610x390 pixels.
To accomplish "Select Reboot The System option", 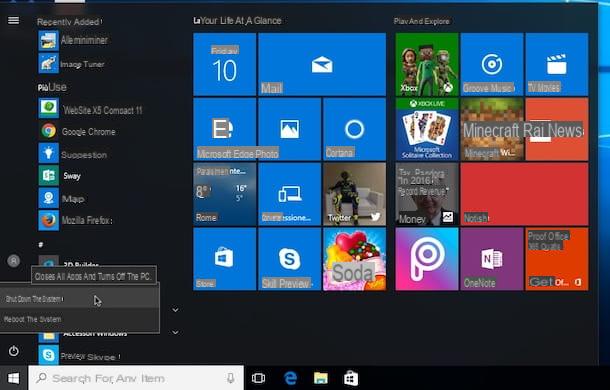I will point(79,319).
